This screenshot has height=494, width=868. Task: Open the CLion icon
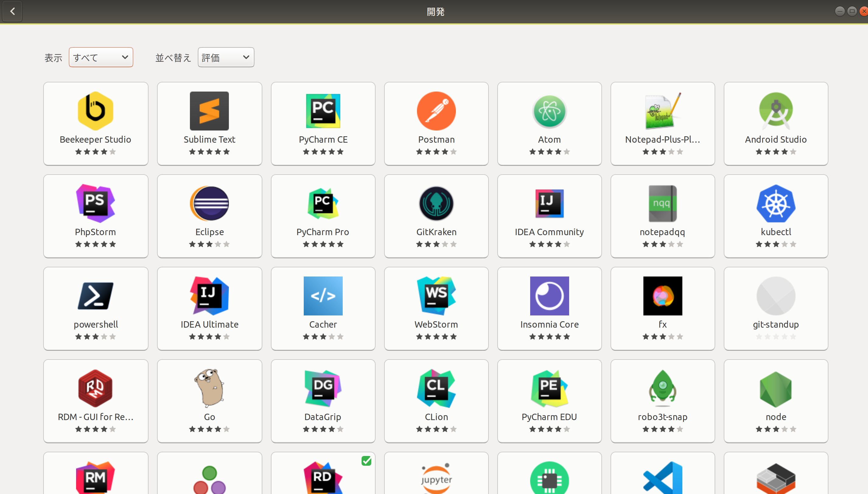[436, 388]
